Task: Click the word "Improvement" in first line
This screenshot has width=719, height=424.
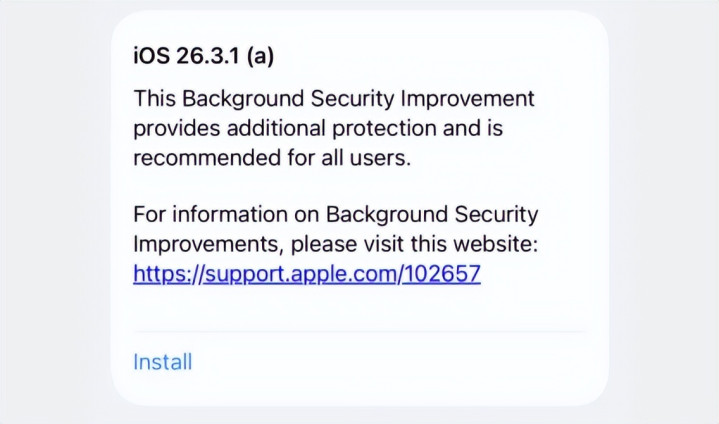Action: click(x=474, y=100)
